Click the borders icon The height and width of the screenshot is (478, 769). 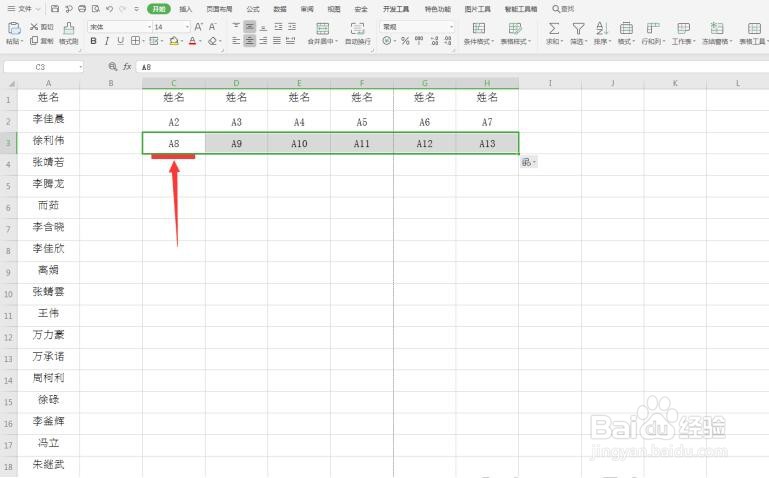click(x=135, y=41)
